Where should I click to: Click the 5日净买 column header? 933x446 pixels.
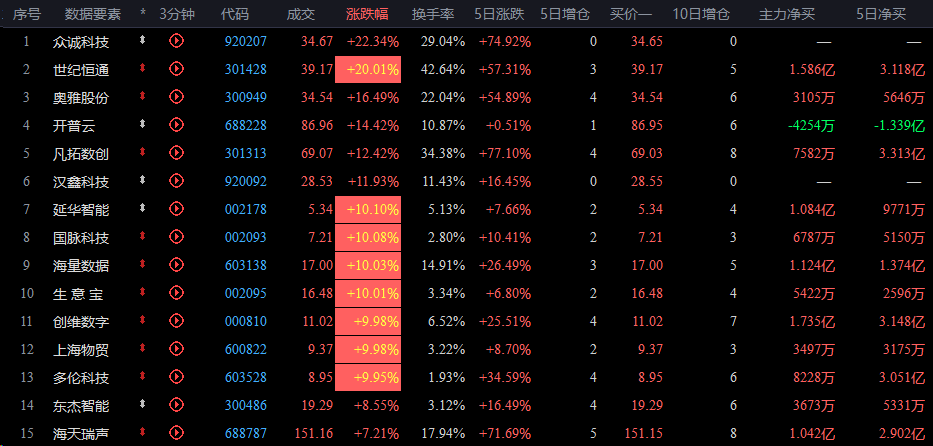[881, 14]
